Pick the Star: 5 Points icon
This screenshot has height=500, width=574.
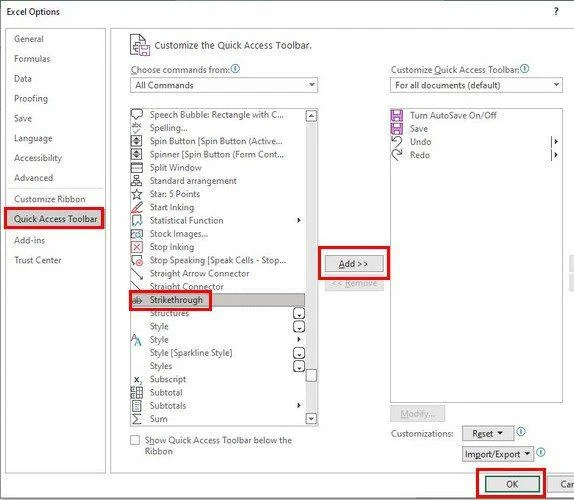(x=137, y=194)
